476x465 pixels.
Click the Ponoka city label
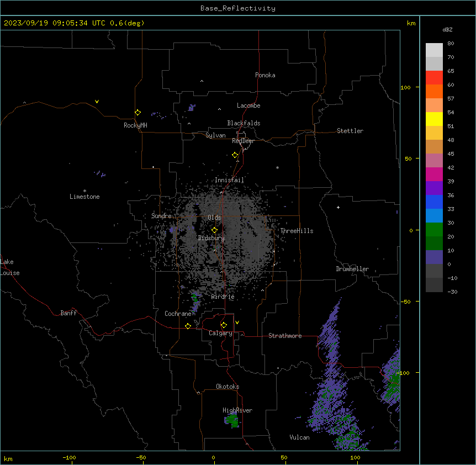(x=265, y=75)
